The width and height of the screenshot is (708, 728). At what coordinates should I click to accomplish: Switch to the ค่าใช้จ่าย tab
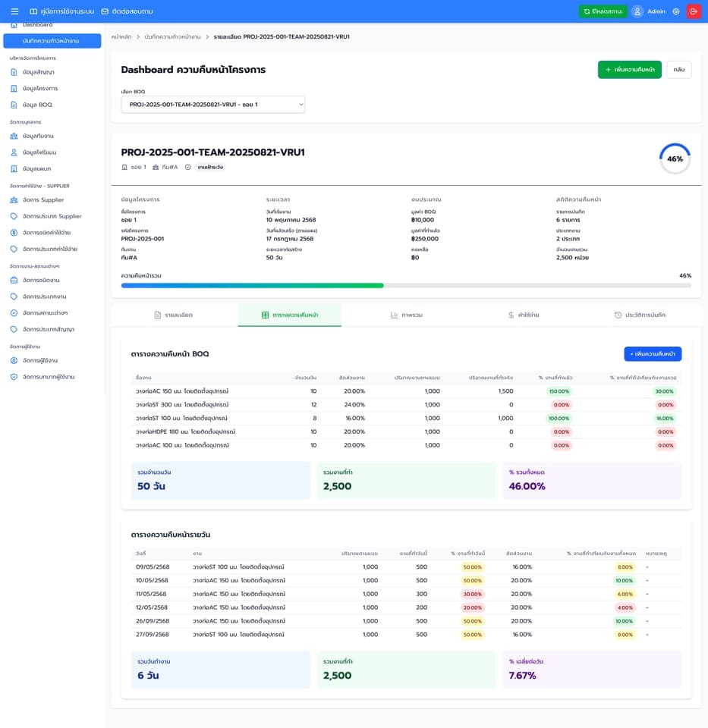coord(524,315)
